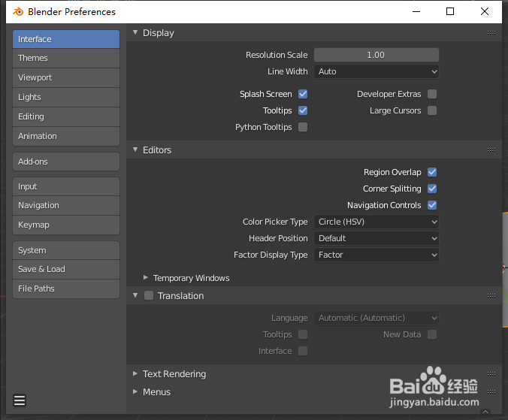508x420 pixels.
Task: Open the Line Width dropdown
Action: (376, 71)
